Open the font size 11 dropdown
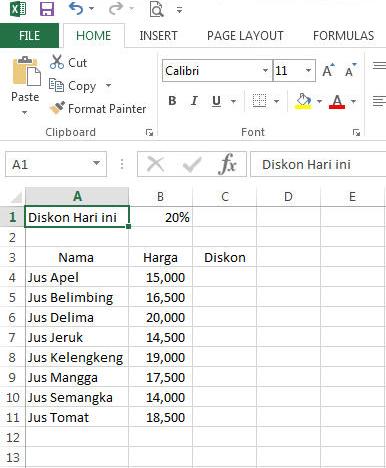 308,71
